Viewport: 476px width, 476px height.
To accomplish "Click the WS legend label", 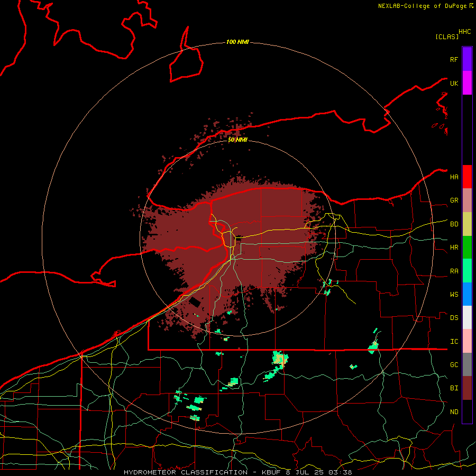I will pyautogui.click(x=454, y=295).
